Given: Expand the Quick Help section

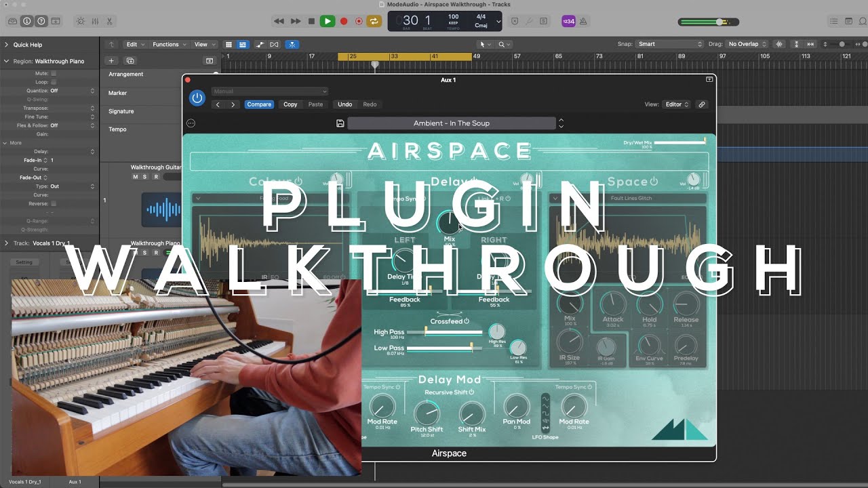Looking at the screenshot, I should coord(6,45).
